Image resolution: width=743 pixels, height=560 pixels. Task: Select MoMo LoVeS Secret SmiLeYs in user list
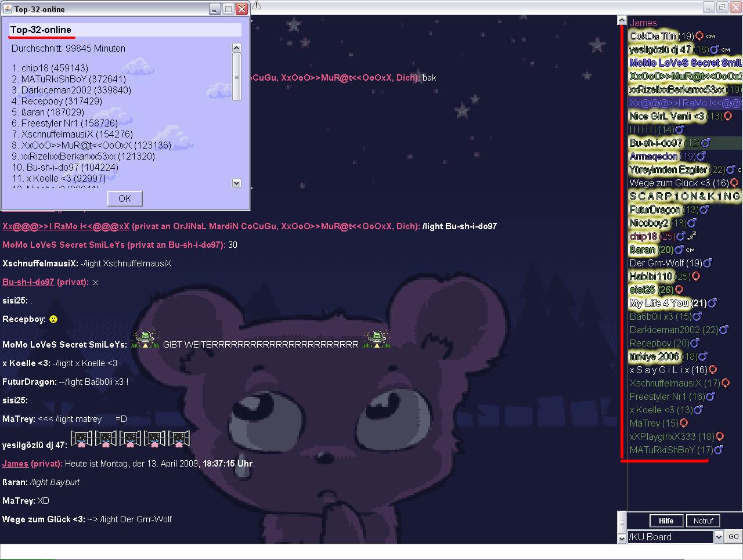coord(686,63)
